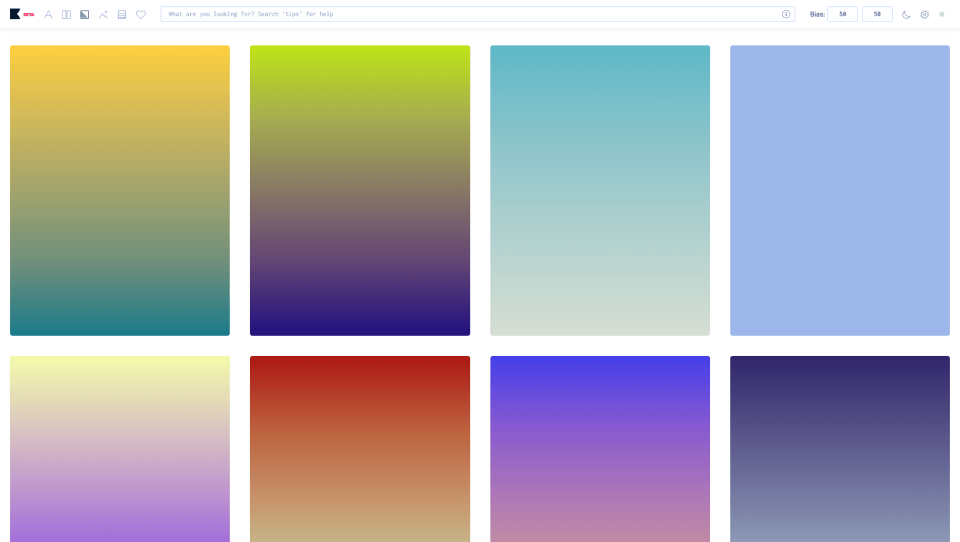Switch to the Type (letter A) view
Screen dimensions: 960x542
pyautogui.click(x=48, y=14)
